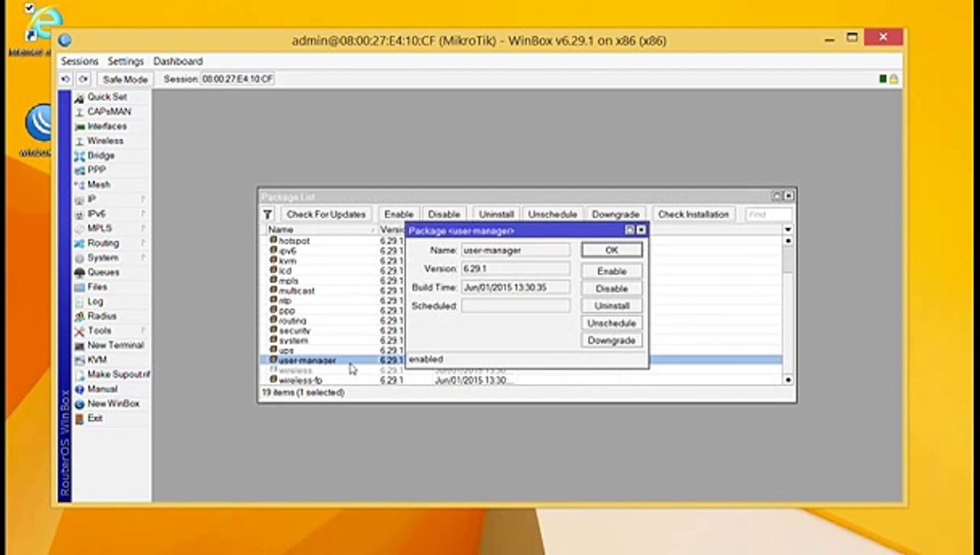Click the filter funnel icon in Package List
The width and height of the screenshot is (980, 555).
point(268,214)
